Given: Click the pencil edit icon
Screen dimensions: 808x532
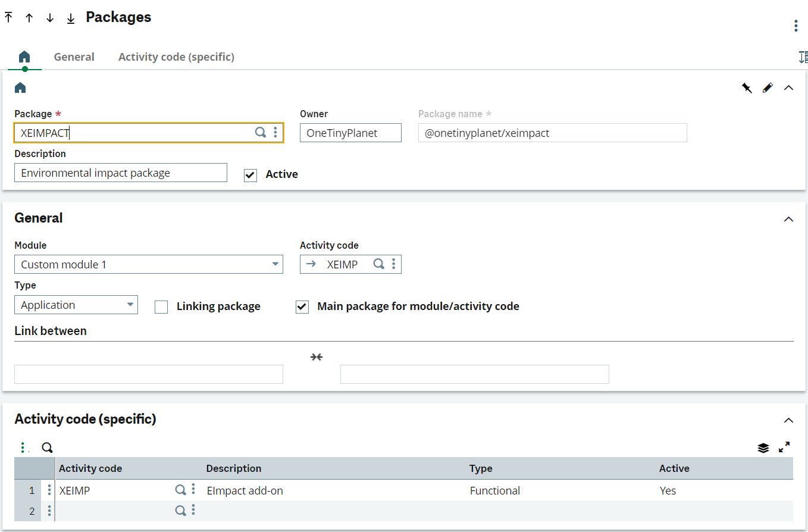Looking at the screenshot, I should click(x=768, y=88).
